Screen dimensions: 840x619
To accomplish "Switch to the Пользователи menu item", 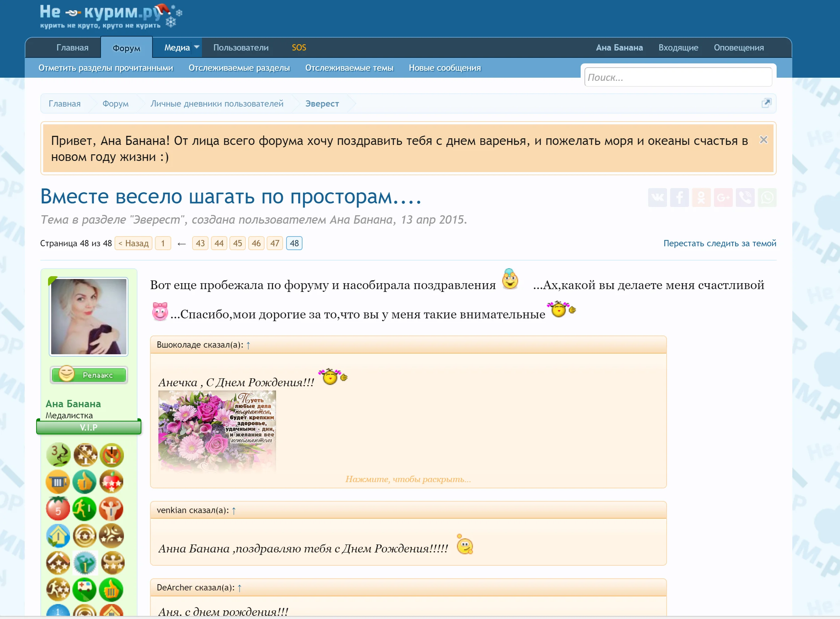I will (241, 47).
